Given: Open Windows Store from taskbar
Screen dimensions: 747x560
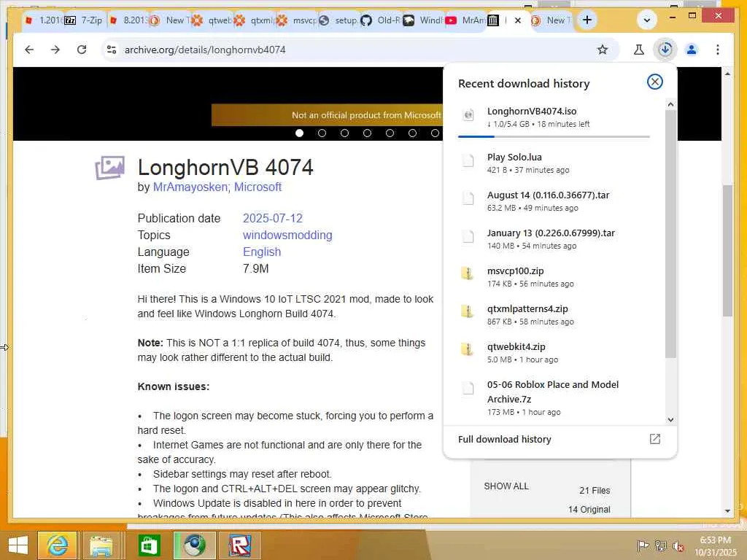Looking at the screenshot, I should click(x=149, y=545).
